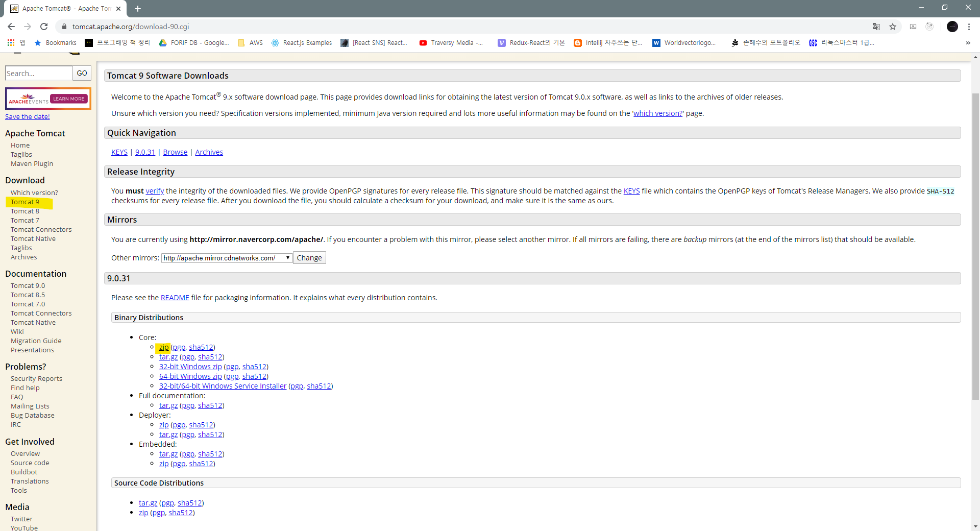Open Bug Database in sidebar
The width and height of the screenshot is (980, 531).
click(x=32, y=416)
